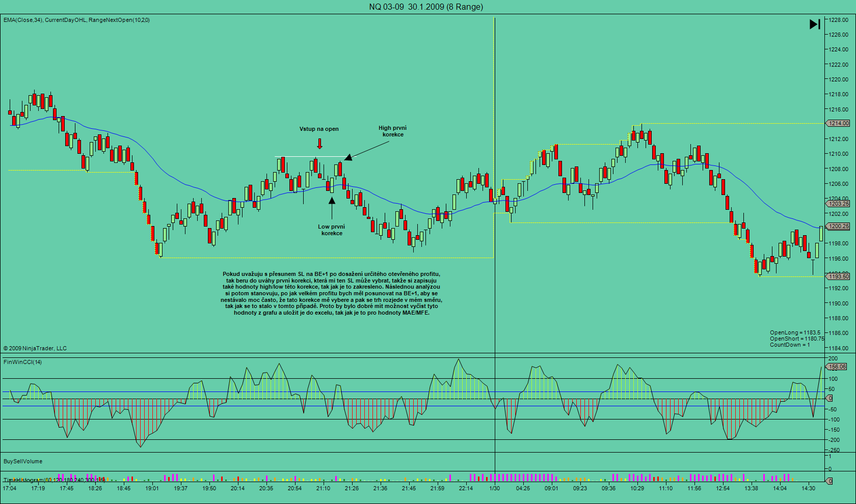
Task: Click the 1210.00 price axis label
Action: tap(839, 154)
